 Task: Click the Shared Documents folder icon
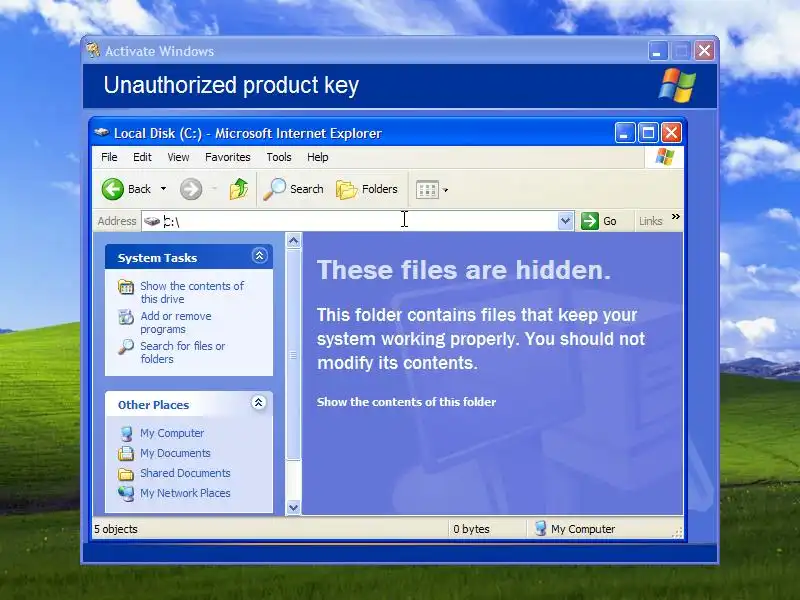point(126,474)
